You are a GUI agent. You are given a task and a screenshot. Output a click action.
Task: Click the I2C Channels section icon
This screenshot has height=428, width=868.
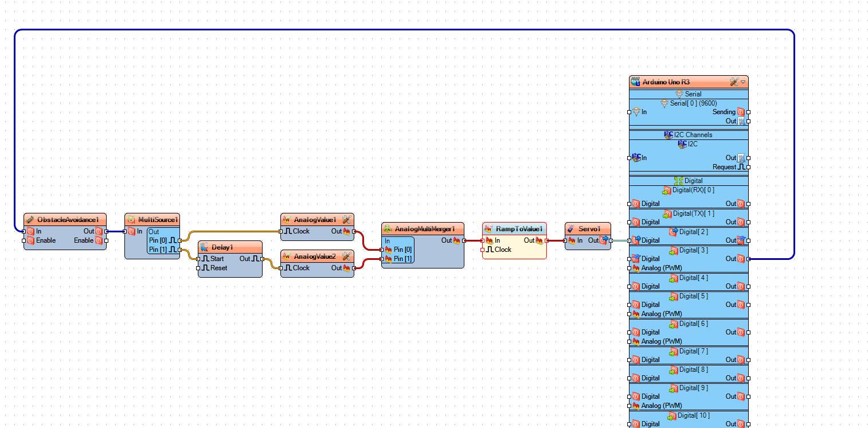click(668, 135)
